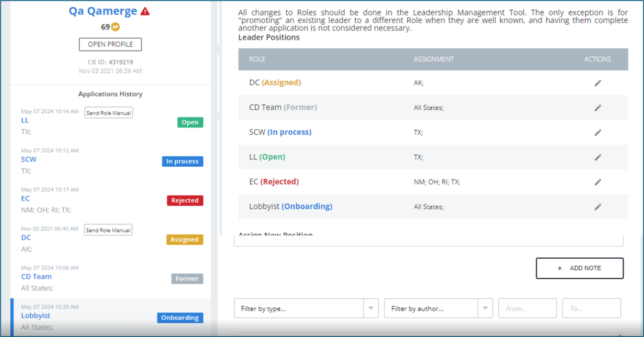Image resolution: width=644 pixels, height=337 pixels.
Task: Click the ADD NOTE button
Action: [579, 268]
